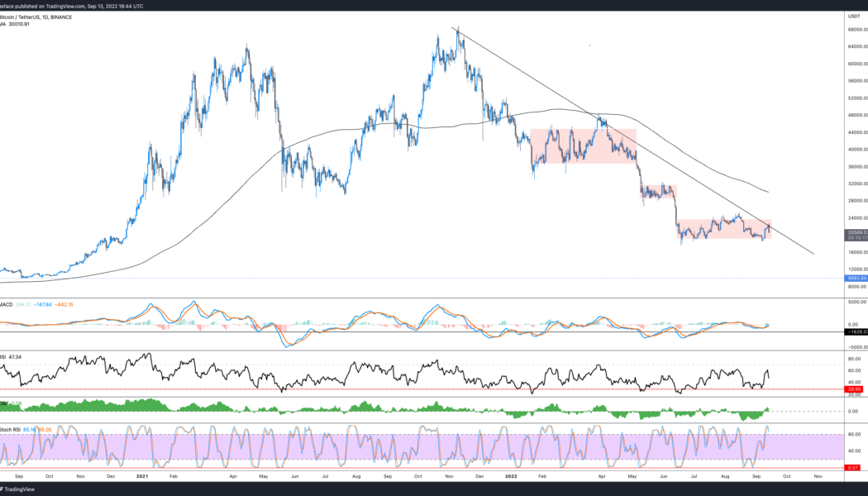Switch to the USDT currency axis label
This screenshot has width=868, height=496.
(853, 14)
